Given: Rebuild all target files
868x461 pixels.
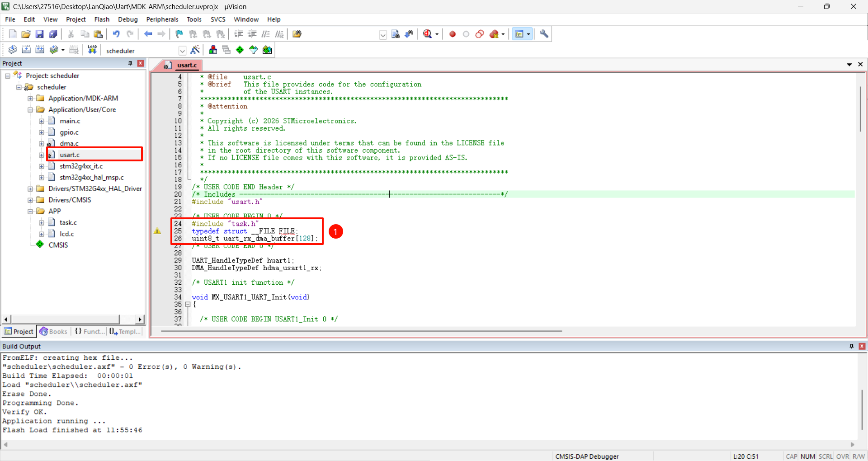Looking at the screenshot, I should point(40,50).
